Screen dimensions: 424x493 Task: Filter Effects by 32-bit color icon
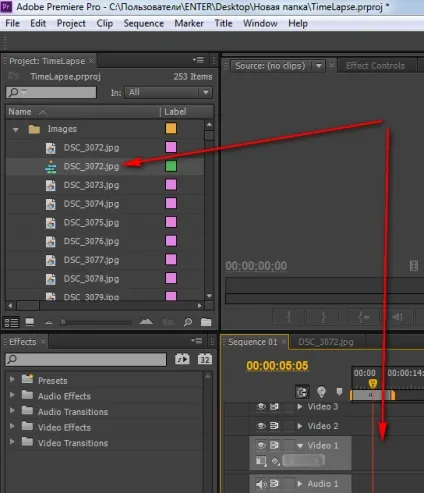point(205,359)
